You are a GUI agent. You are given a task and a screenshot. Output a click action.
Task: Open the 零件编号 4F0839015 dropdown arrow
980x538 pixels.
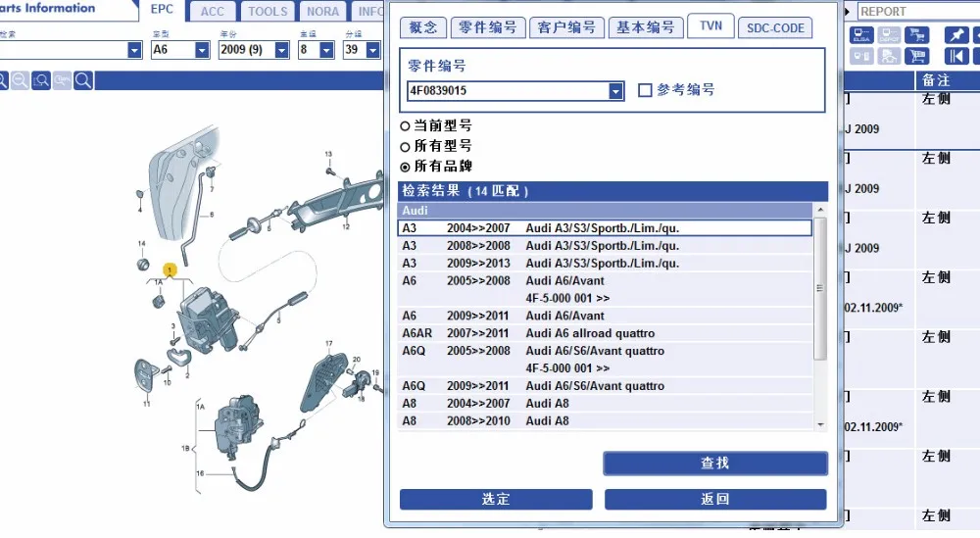[x=615, y=91]
